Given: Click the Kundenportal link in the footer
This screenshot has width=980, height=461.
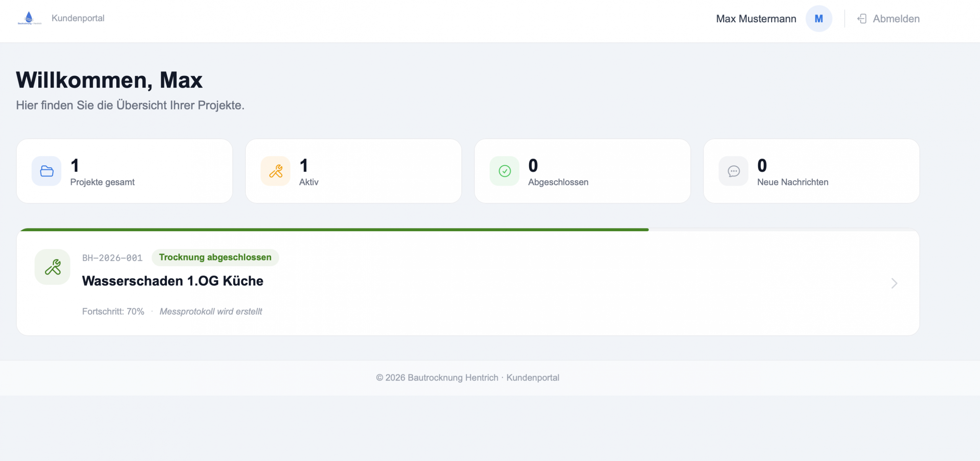Looking at the screenshot, I should [533, 378].
